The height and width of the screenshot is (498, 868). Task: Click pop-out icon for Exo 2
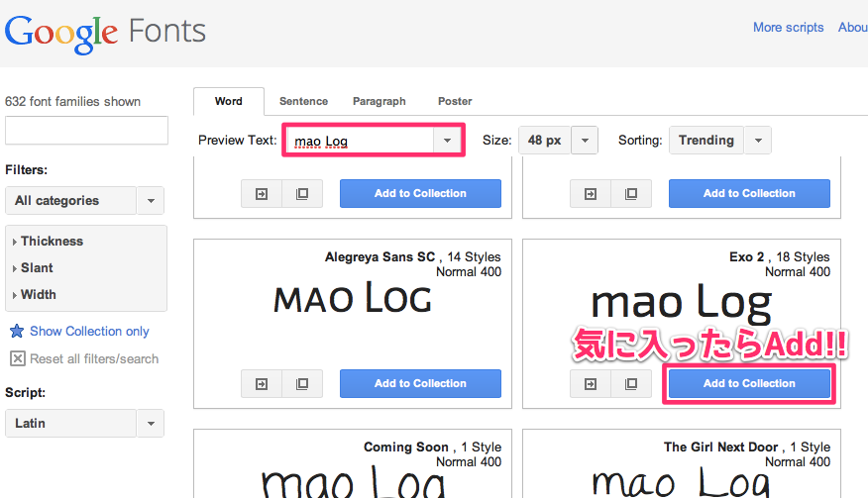tap(631, 383)
